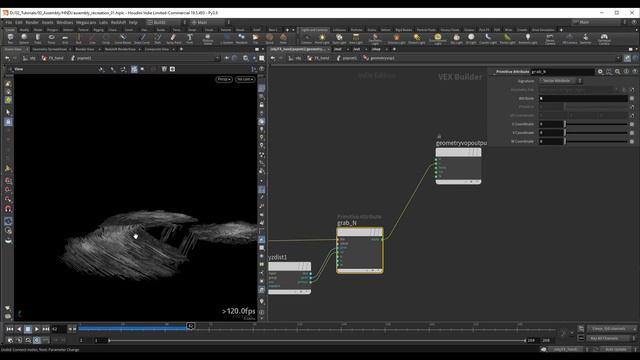Open the Megascans menu

[x=86, y=22]
